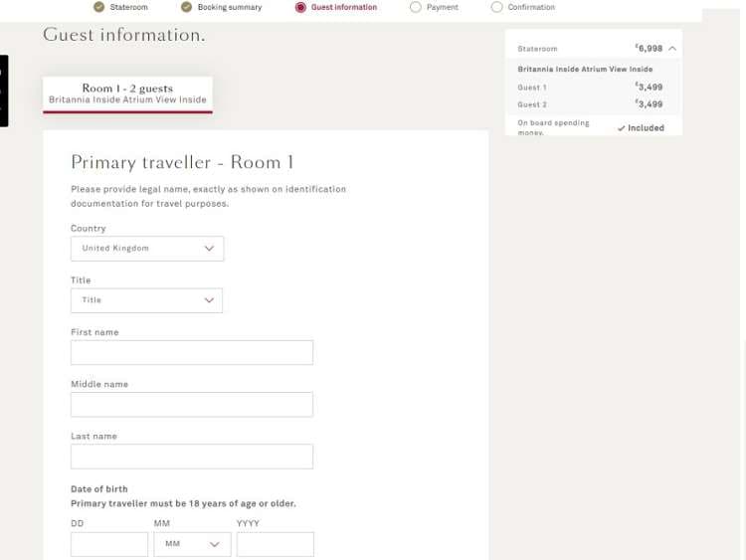
Task: Click the year YYYY input field
Action: point(276,544)
